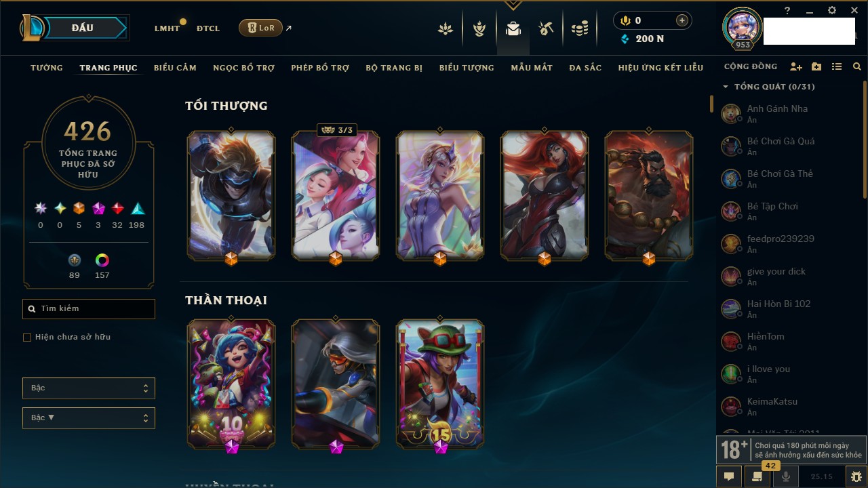Click the Tìm kiếm skin search field
This screenshot has height=488, width=868.
coord(89,309)
